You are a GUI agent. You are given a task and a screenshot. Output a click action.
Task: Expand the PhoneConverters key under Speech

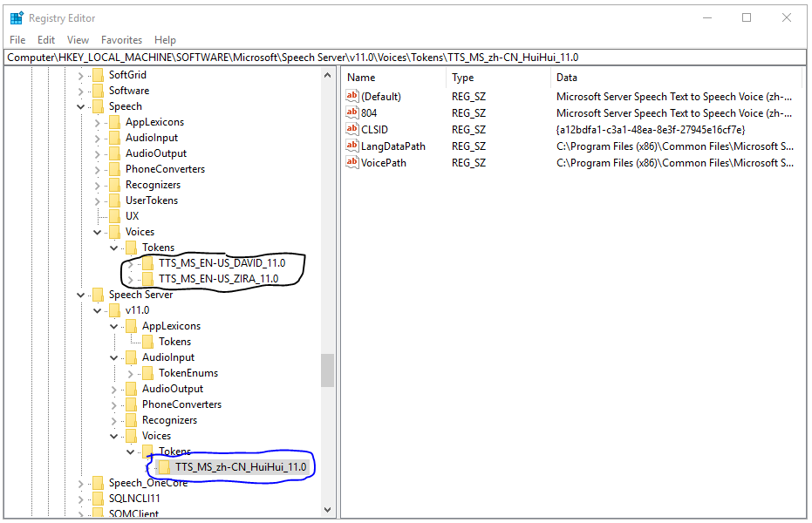click(98, 170)
